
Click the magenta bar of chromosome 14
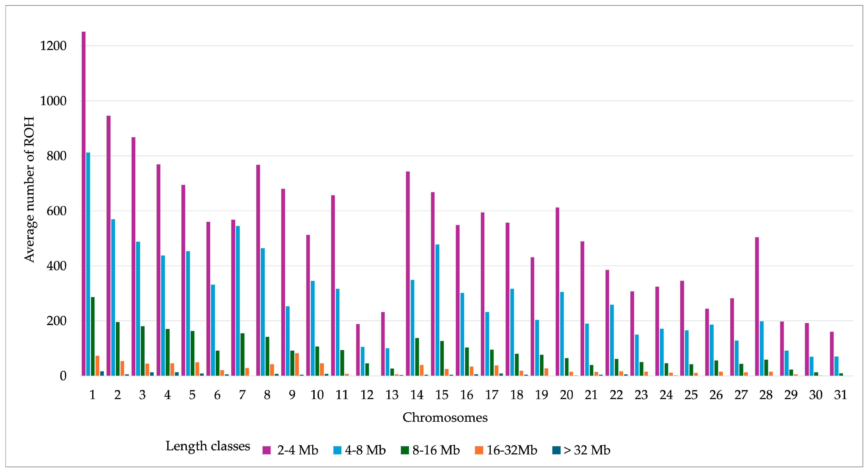(408, 273)
